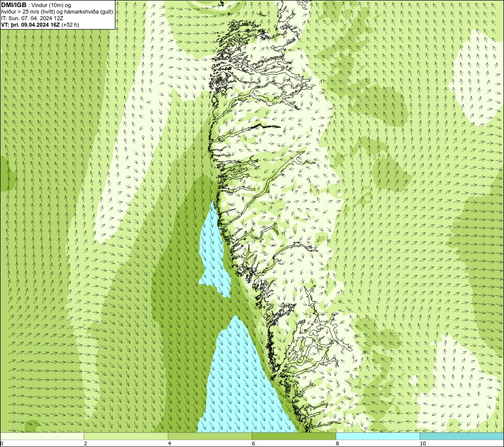Click the '8' label on the color scale
Viewport: 504px width, 447px height.
(x=337, y=443)
